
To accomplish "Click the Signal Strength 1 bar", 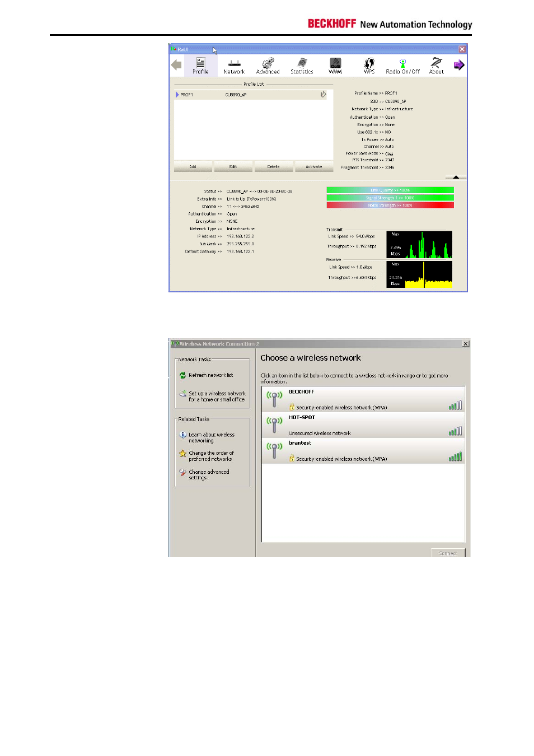I will (390, 198).
